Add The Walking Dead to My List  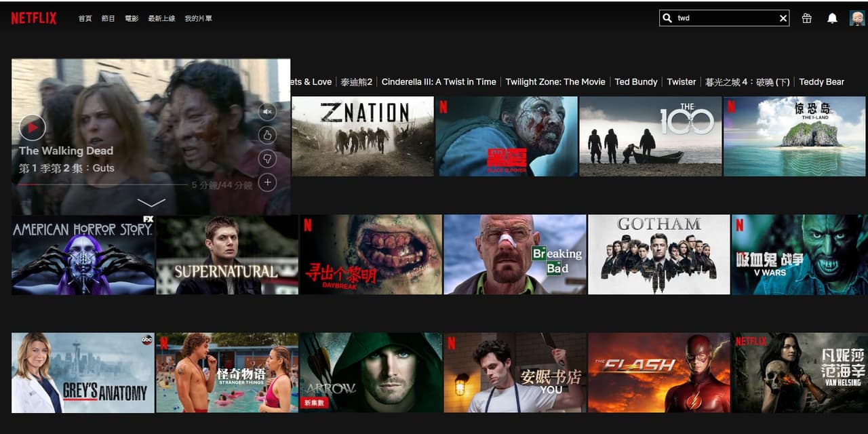tap(267, 182)
